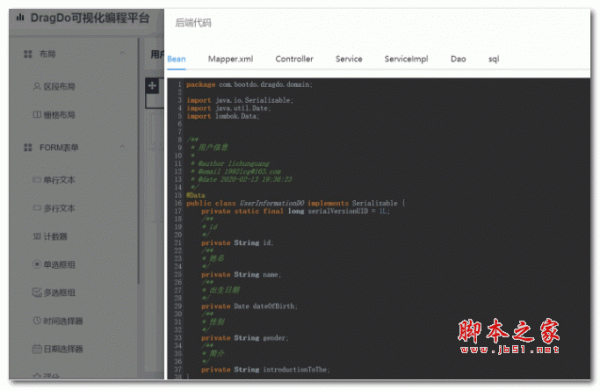600x390 pixels.
Task: Click the serialVersionUID code line
Action: (295, 211)
